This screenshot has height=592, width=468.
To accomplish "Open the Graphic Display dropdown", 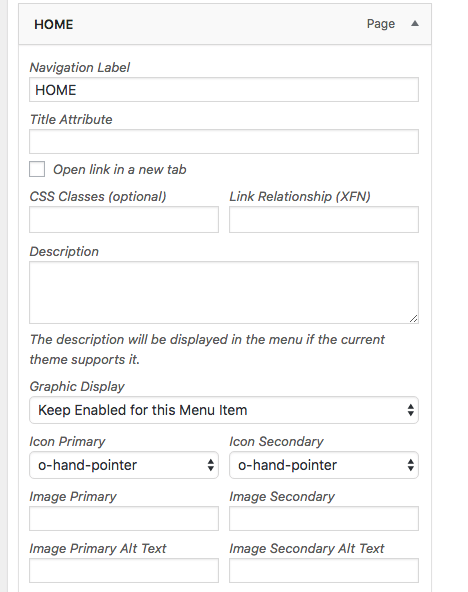I will tap(224, 410).
